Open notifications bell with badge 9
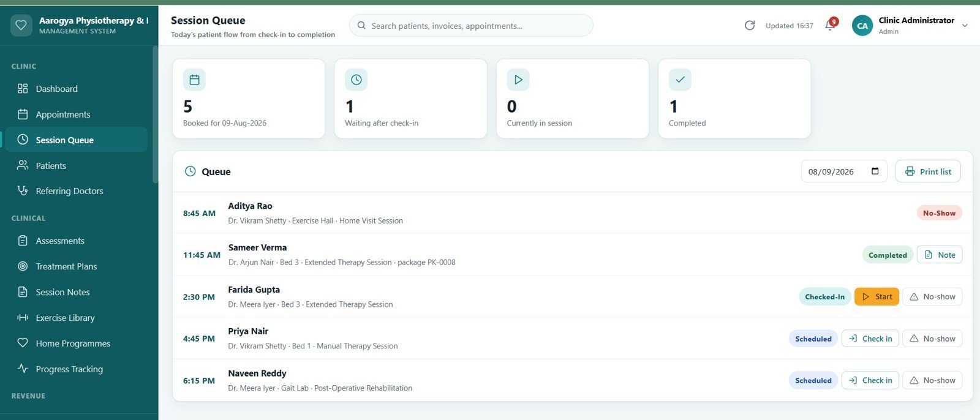 click(830, 25)
